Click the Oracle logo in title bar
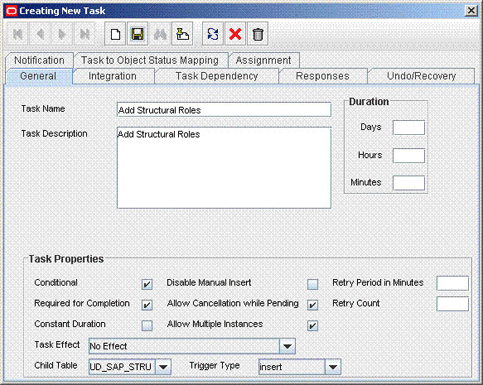 point(11,11)
